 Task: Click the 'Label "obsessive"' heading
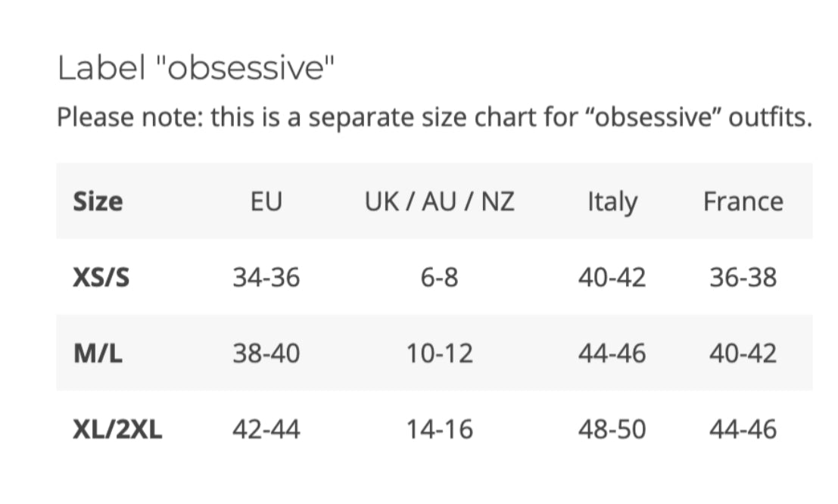click(196, 69)
